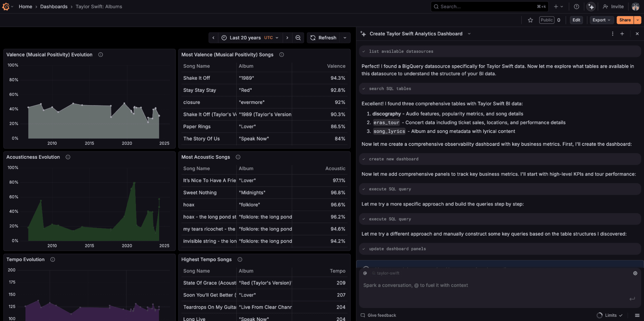The height and width of the screenshot is (321, 644).
Task: Click the Spark a conversation input field
Action: [451, 285]
